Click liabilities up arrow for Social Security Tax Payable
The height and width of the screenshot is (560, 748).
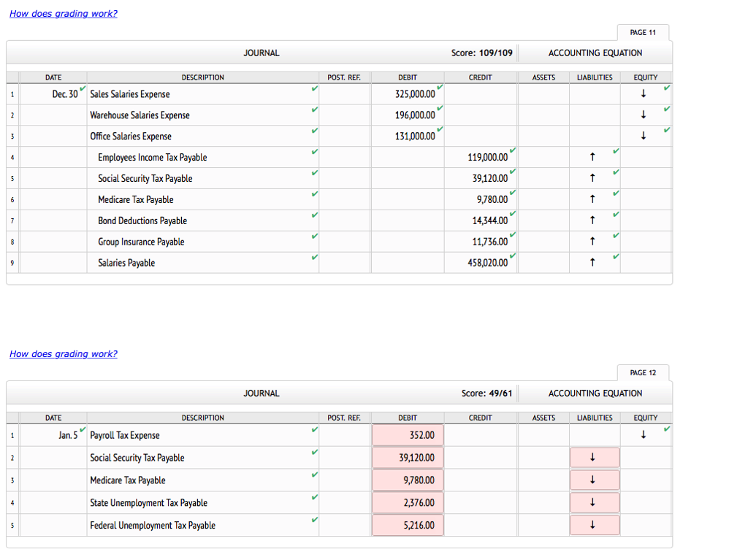[592, 177]
